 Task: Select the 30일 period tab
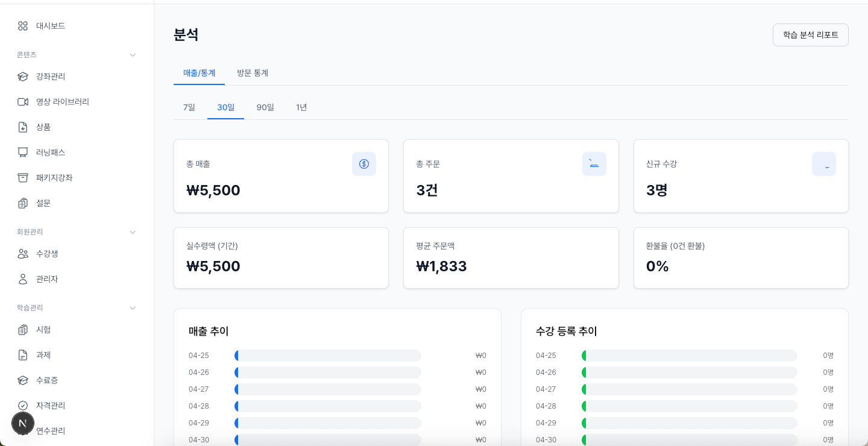(226, 107)
